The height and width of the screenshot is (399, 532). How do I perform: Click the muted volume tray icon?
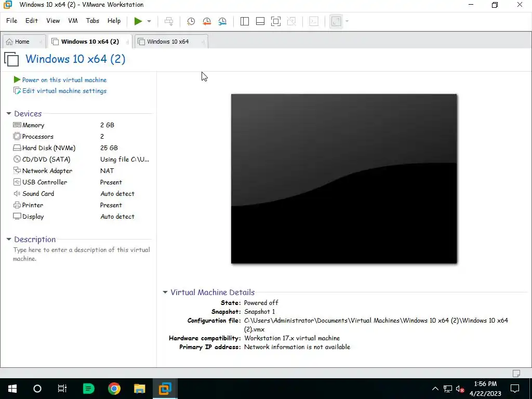[x=460, y=389]
